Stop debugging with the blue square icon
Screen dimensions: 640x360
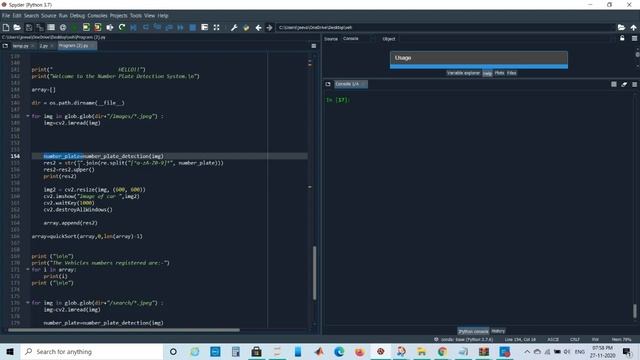coord(193,27)
